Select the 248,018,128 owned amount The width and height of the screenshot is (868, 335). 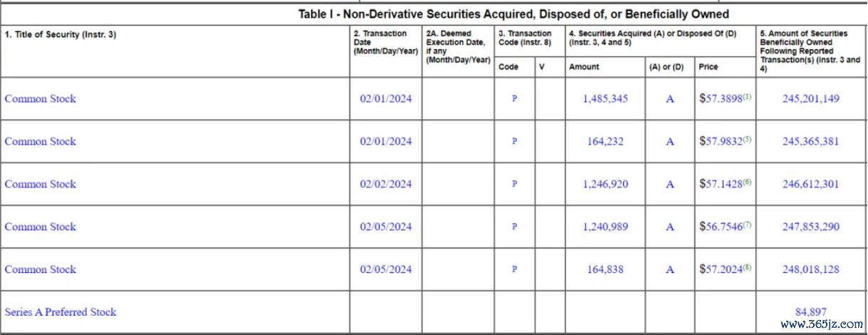pos(810,270)
